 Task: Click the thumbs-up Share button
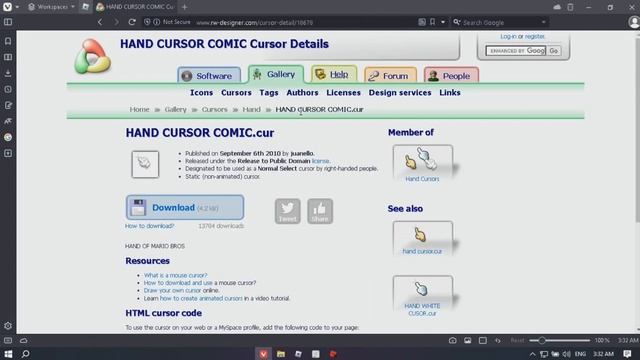(x=320, y=211)
